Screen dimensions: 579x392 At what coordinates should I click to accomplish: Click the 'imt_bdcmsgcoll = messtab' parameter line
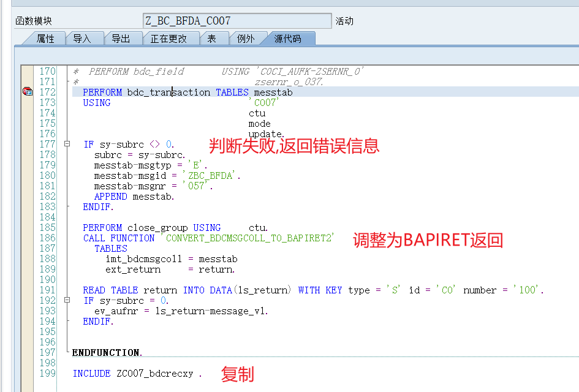coord(172,258)
